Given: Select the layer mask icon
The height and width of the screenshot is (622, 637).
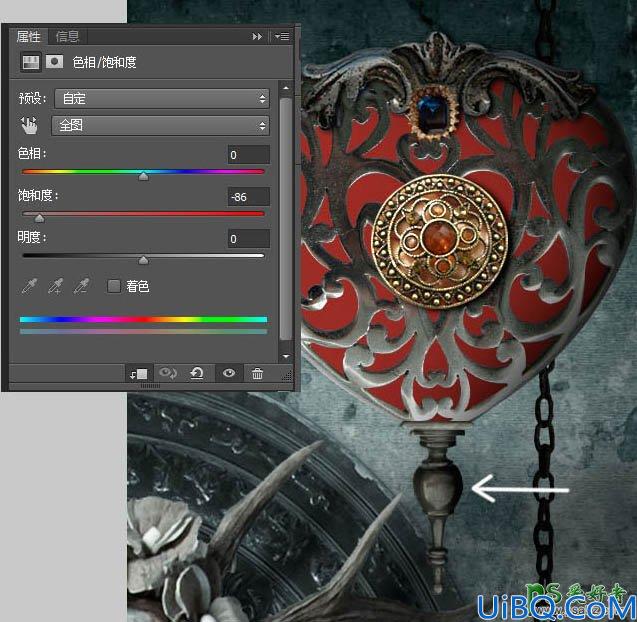Looking at the screenshot, I should (54, 62).
